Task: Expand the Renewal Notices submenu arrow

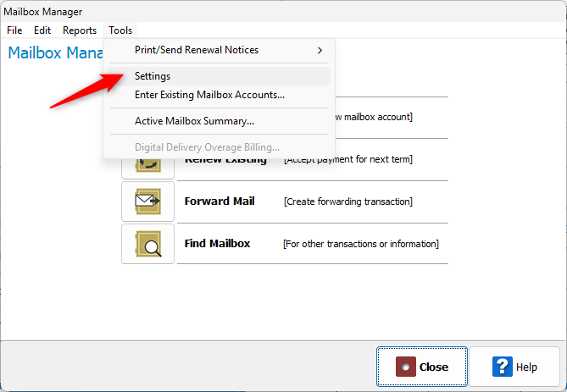Action: pyautogui.click(x=320, y=51)
